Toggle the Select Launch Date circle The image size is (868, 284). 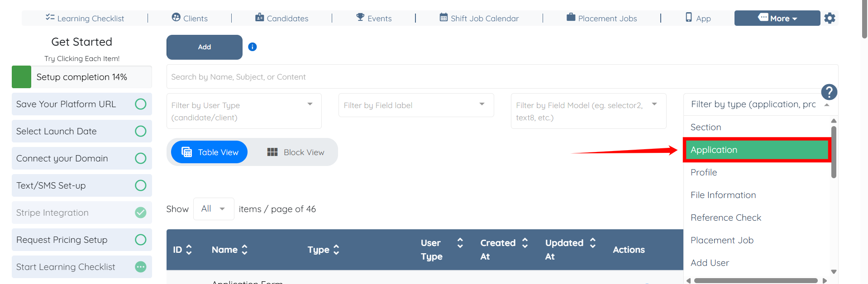141,131
